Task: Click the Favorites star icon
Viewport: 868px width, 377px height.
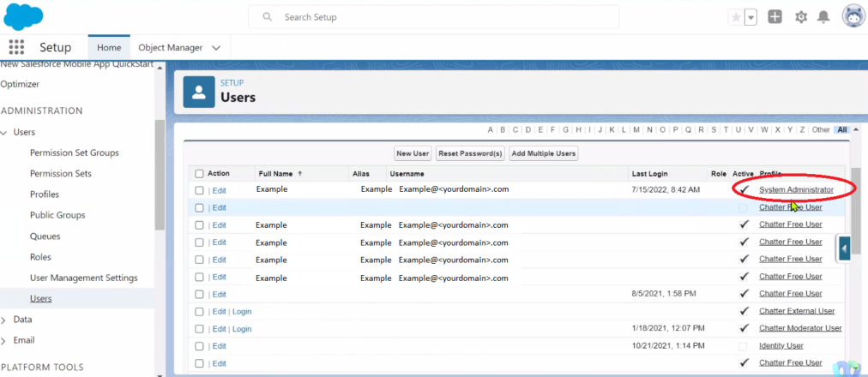Action: click(x=736, y=17)
